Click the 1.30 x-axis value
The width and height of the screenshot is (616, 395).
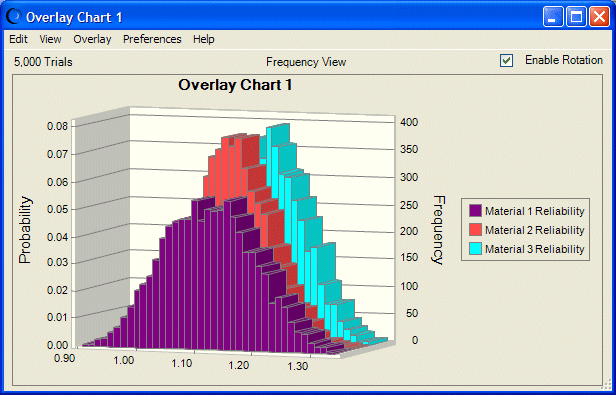298,366
